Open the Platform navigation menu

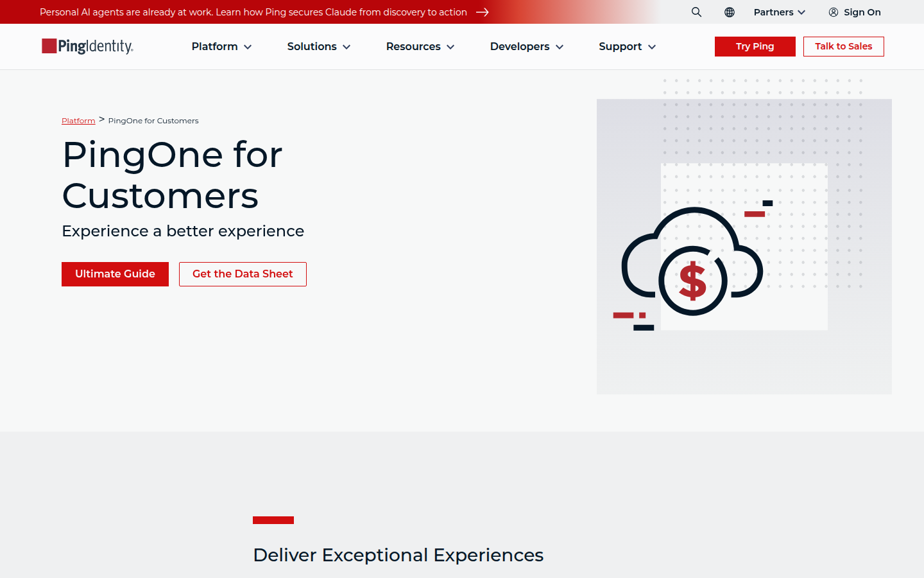221,46
